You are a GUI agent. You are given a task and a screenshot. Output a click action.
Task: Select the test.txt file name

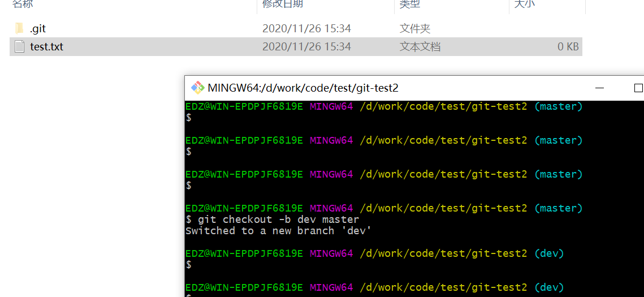(46, 46)
